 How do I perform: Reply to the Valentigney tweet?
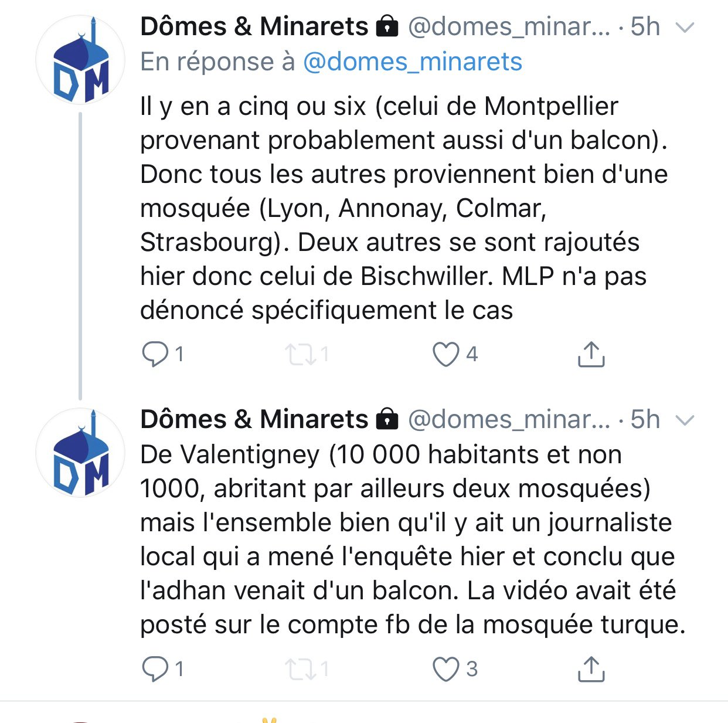(x=155, y=668)
